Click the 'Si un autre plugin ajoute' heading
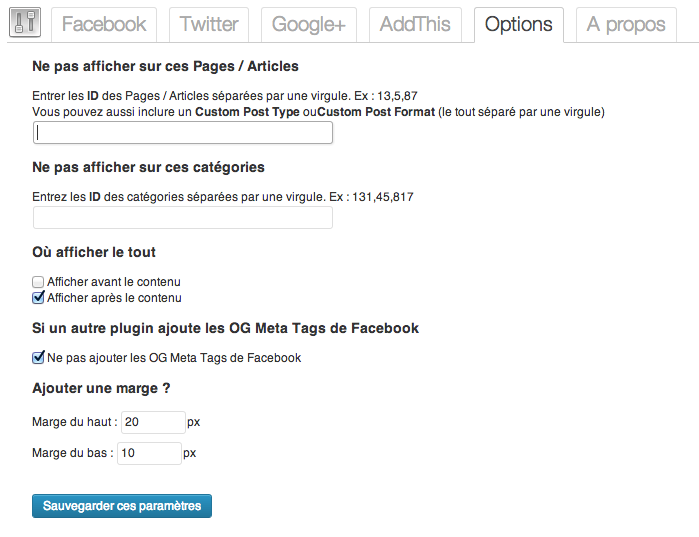This screenshot has height=537, width=699. click(x=225, y=328)
